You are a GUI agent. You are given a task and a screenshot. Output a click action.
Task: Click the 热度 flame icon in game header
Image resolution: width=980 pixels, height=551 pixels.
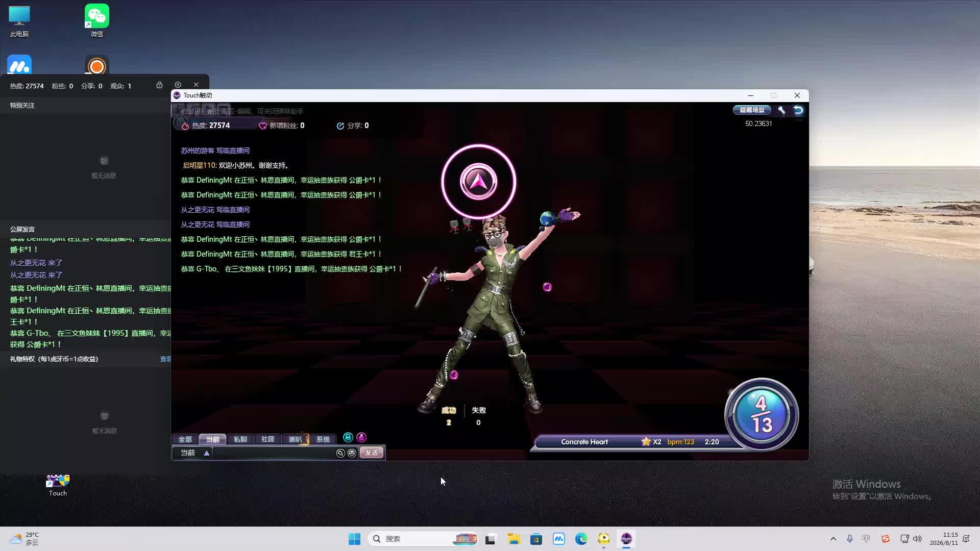[185, 126]
